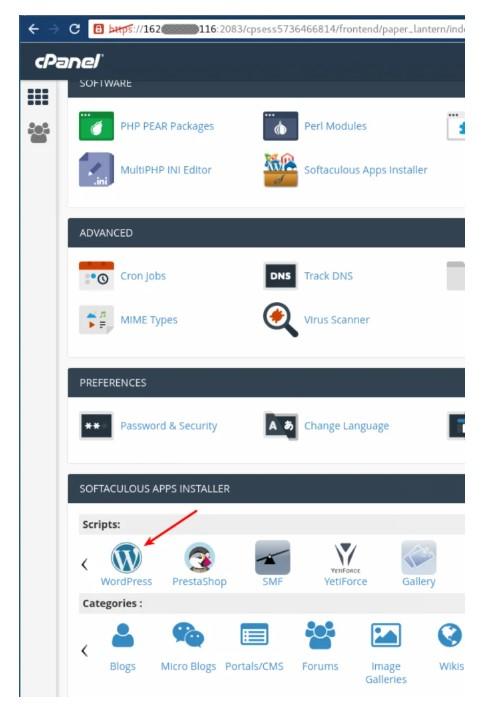Select the Gallery script icon
The height and width of the screenshot is (707, 489).
click(x=419, y=557)
